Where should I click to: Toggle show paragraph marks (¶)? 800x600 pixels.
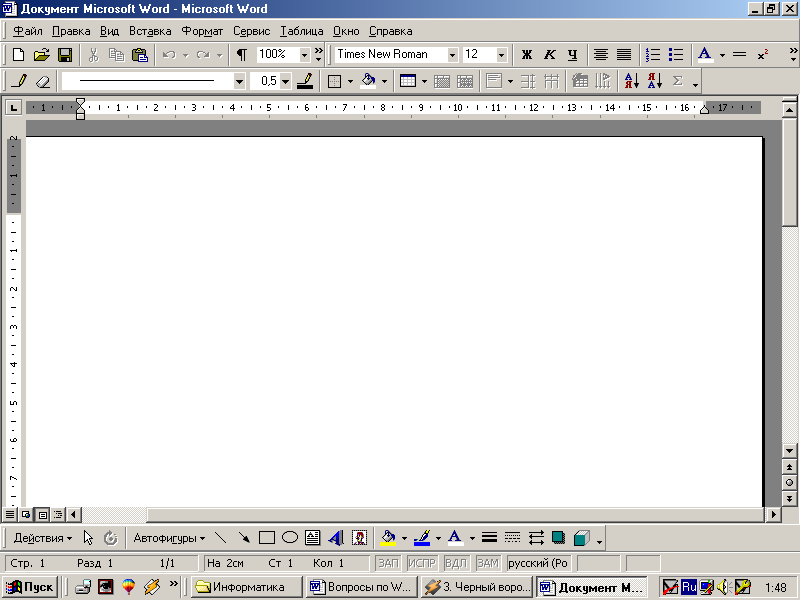241,55
